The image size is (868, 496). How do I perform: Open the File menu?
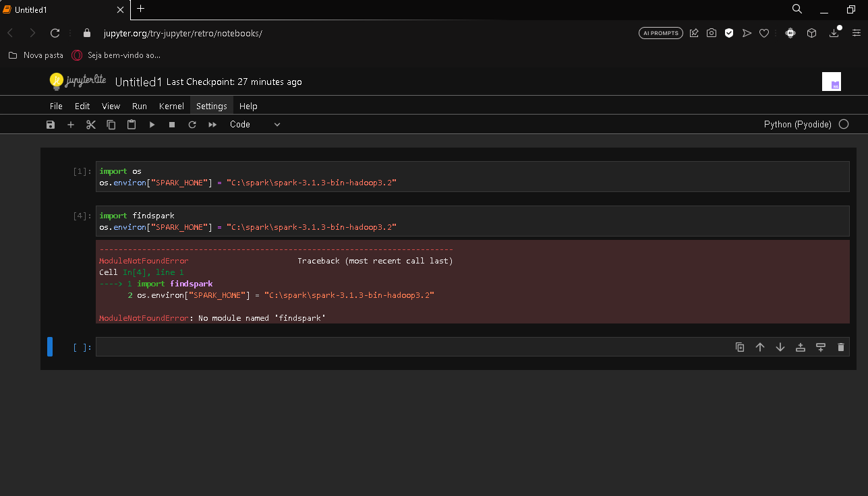tap(56, 106)
